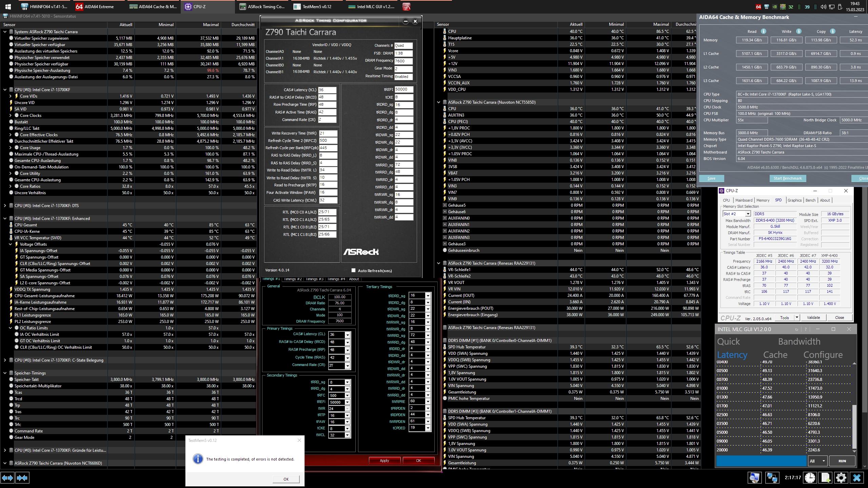Toggle Auto Refresh(sec) checkbox in ASRock Timing Configurator

pos(353,270)
